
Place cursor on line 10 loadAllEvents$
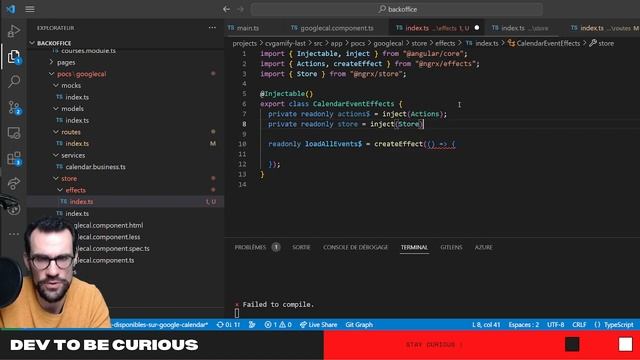[x=333, y=144]
